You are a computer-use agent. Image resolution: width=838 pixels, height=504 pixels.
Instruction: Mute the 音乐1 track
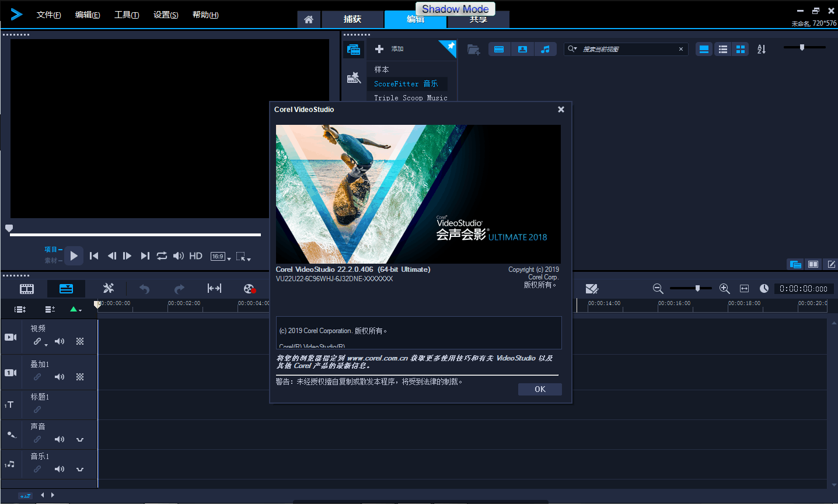[60, 469]
